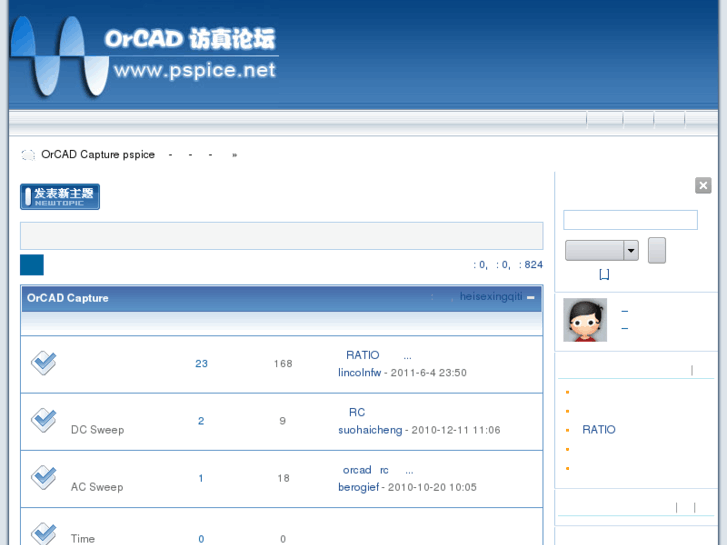Click the AC Sweep forum status icon
This screenshot has width=727, height=545.
click(44, 478)
